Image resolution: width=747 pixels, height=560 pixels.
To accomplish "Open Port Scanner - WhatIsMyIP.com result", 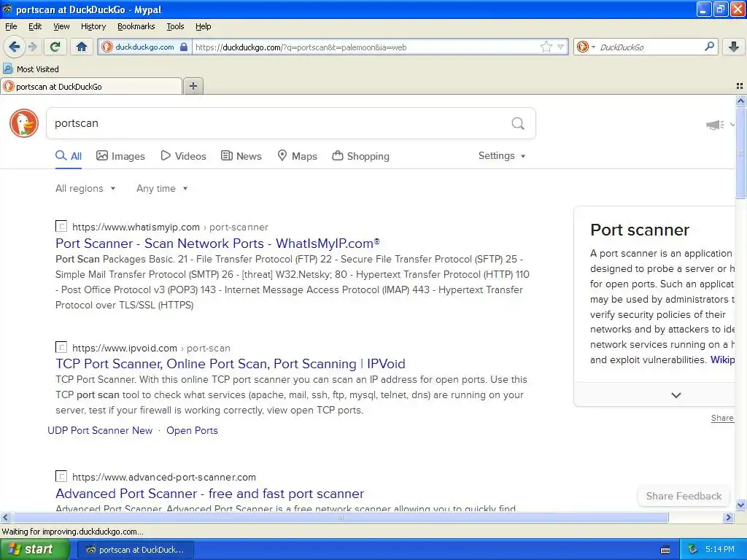I will [x=217, y=244].
